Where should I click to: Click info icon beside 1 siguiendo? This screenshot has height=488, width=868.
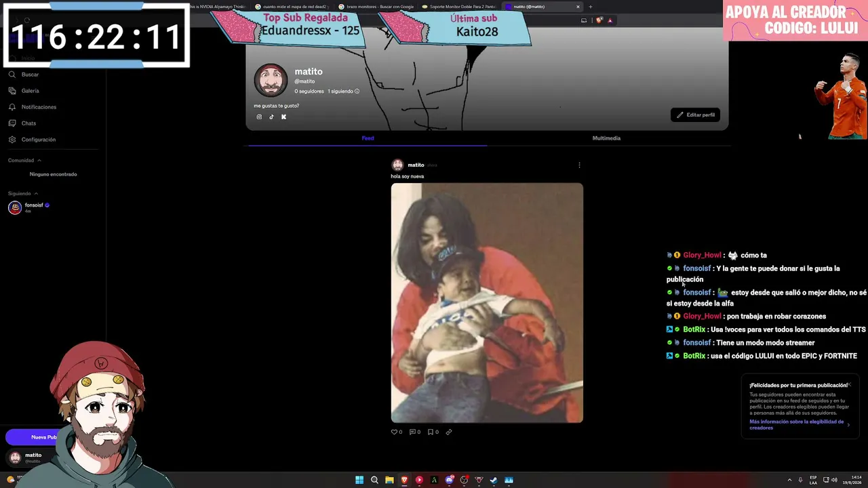pos(357,91)
